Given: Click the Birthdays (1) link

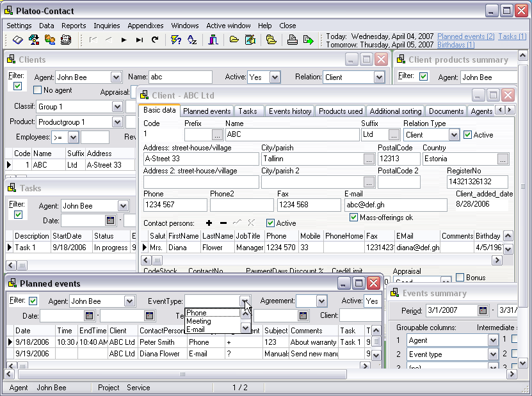Looking at the screenshot, I should 456,45.
